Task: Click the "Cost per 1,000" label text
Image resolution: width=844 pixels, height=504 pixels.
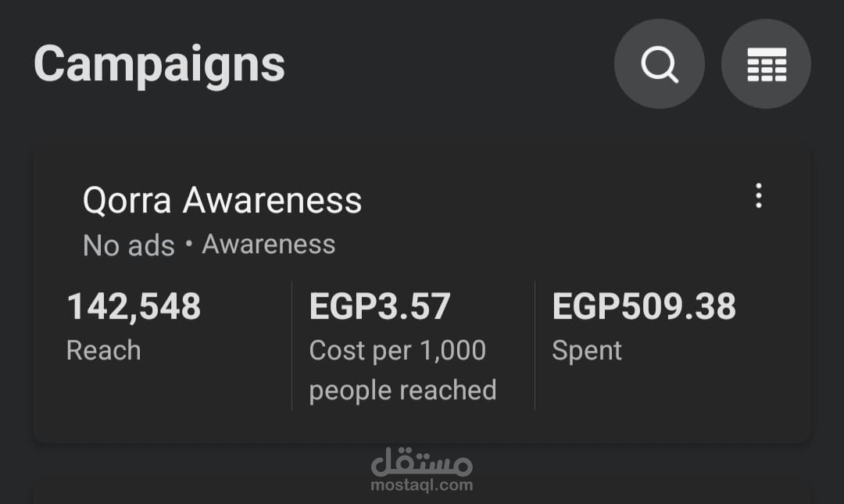Action: click(397, 350)
